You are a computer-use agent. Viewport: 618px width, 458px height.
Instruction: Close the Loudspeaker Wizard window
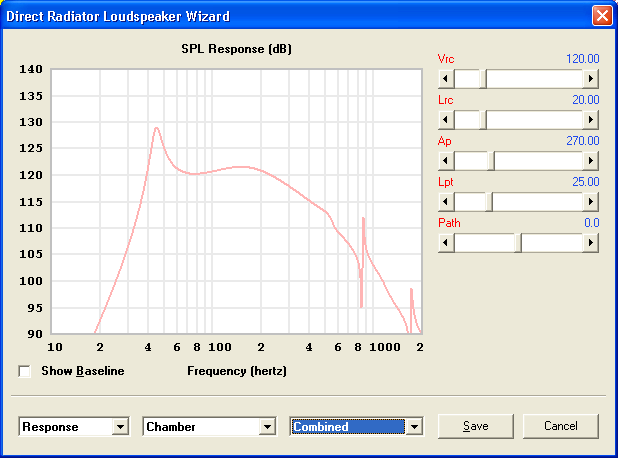[x=602, y=16]
